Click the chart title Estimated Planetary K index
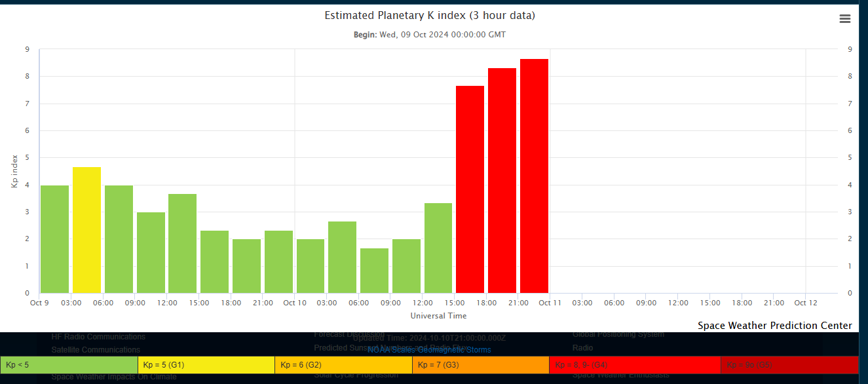 coord(430,16)
